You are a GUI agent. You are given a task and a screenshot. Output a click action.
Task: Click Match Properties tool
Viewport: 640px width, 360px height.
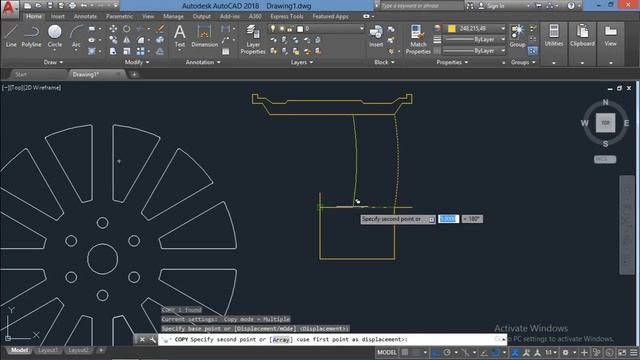(418, 39)
